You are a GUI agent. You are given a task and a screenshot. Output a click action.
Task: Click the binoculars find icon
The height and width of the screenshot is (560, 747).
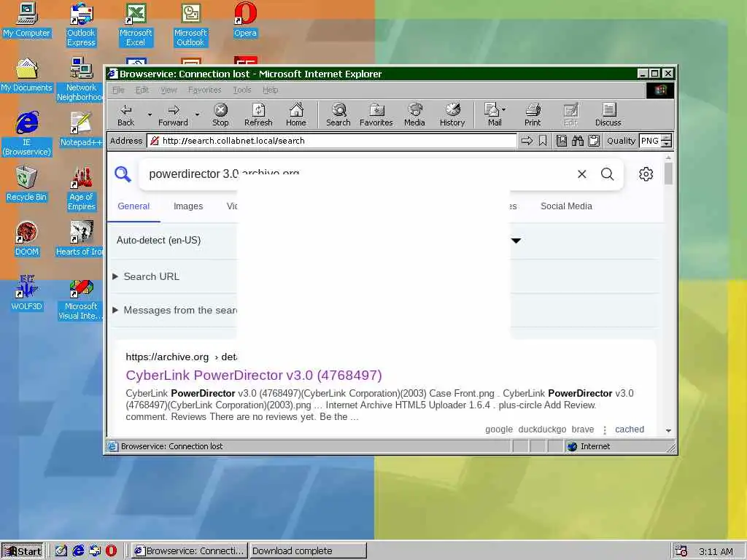pyautogui.click(x=578, y=141)
